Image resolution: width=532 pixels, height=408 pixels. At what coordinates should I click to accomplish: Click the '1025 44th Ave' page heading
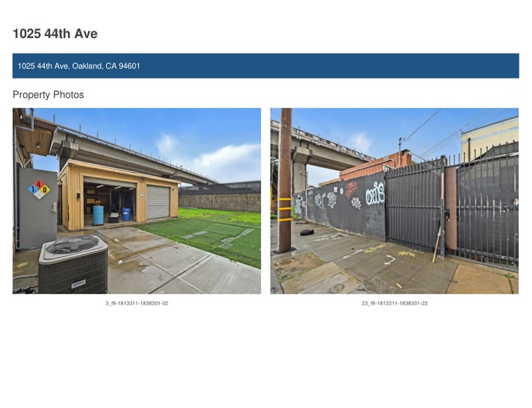pyautogui.click(x=55, y=33)
